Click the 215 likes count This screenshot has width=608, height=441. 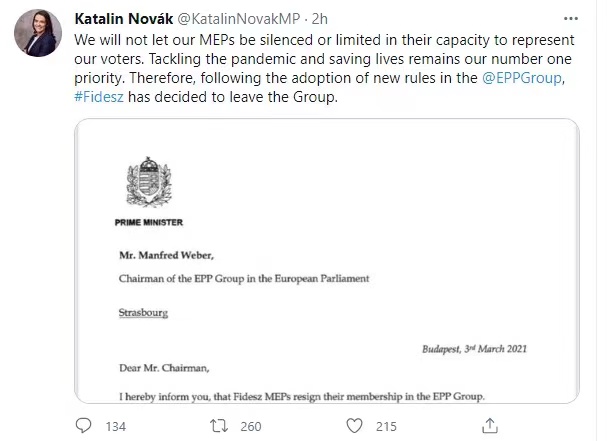[x=387, y=427]
